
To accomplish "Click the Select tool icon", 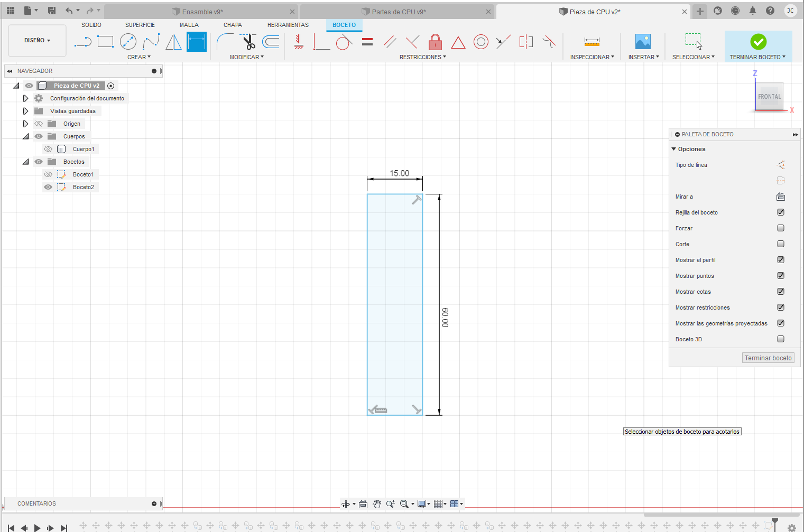I will pos(694,41).
